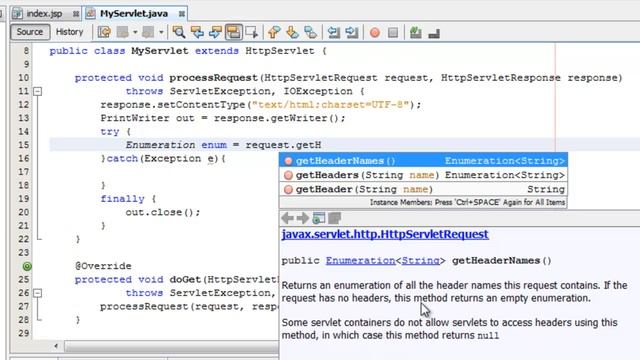Click Javadoc popup back arrow
Screen dimensions: 640x360
coord(288,218)
